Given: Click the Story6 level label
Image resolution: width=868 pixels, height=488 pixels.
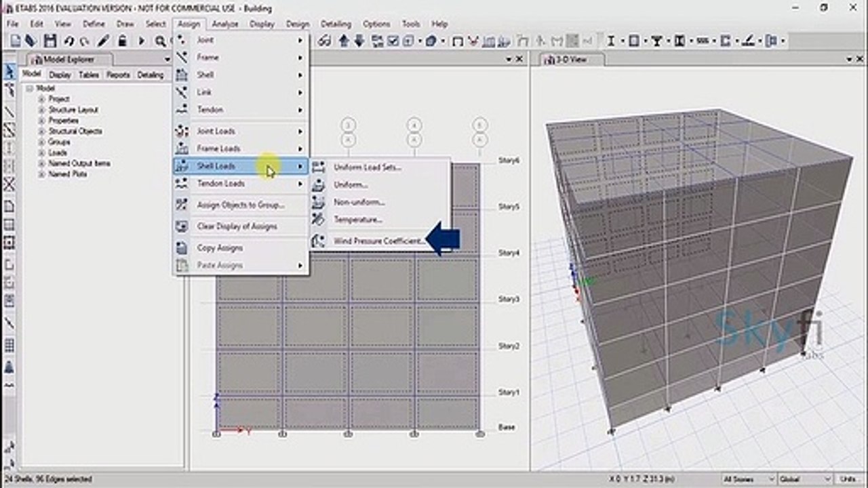Looking at the screenshot, I should 509,161.
